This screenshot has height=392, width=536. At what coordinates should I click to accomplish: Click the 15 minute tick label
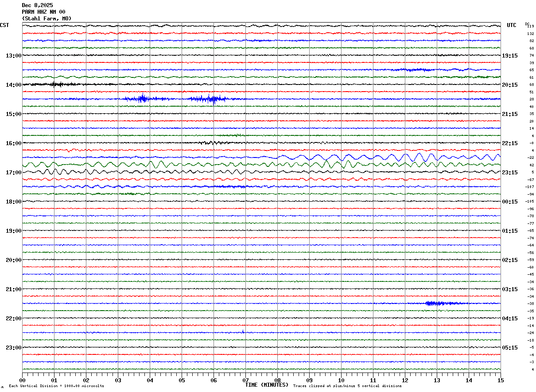point(500,380)
